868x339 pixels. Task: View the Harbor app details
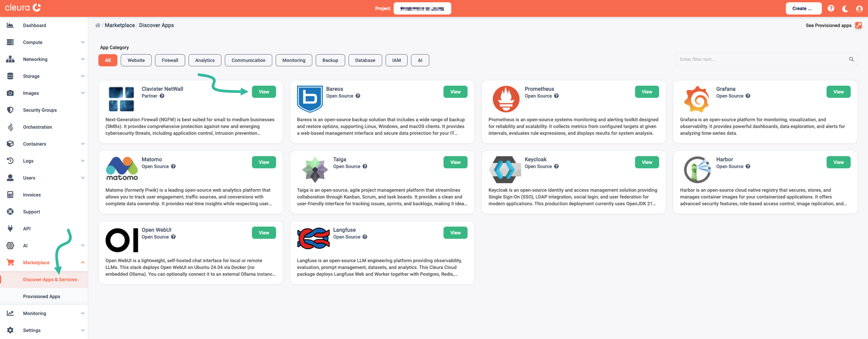[x=839, y=162]
